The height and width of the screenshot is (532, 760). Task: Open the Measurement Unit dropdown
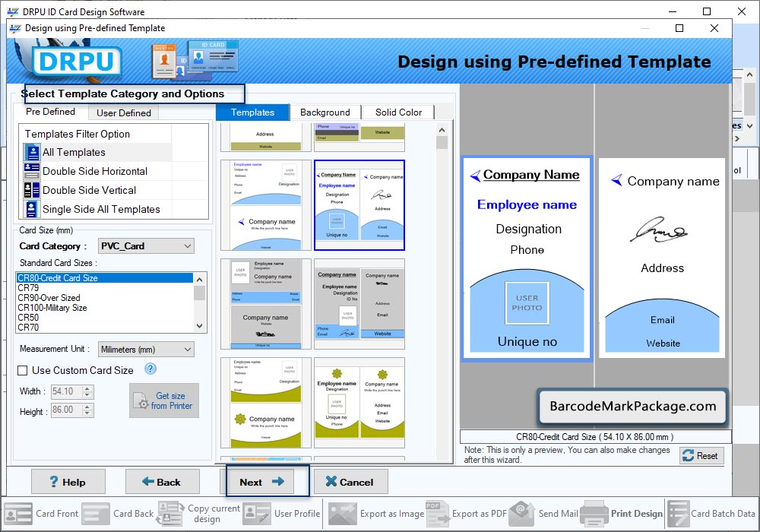(x=146, y=350)
